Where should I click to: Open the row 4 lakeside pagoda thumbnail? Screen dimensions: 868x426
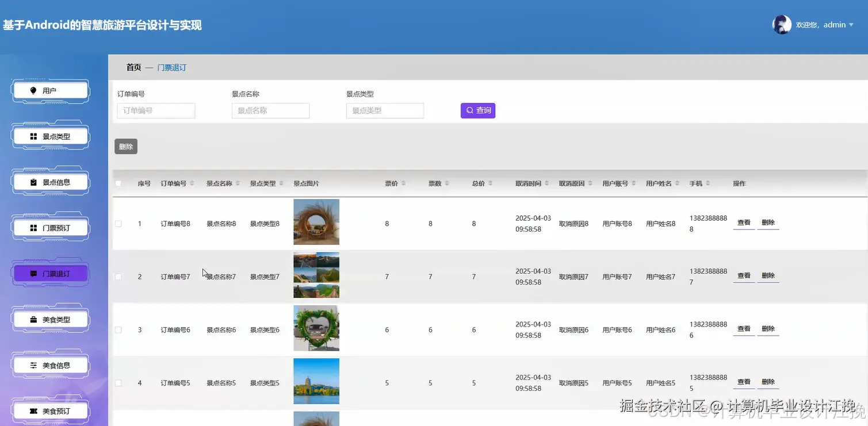[316, 381]
